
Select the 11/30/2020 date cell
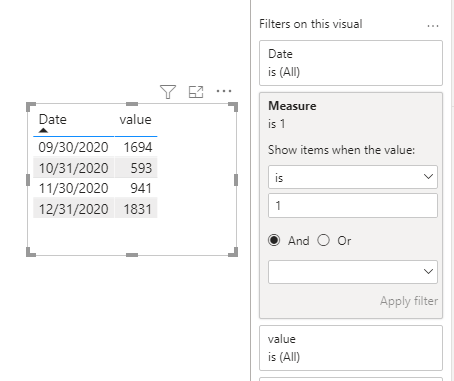(73, 188)
